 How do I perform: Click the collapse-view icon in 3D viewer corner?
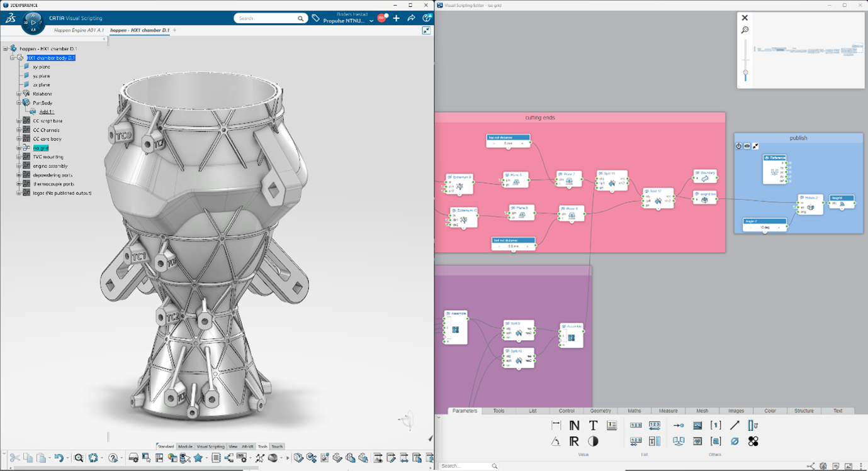(x=426, y=30)
